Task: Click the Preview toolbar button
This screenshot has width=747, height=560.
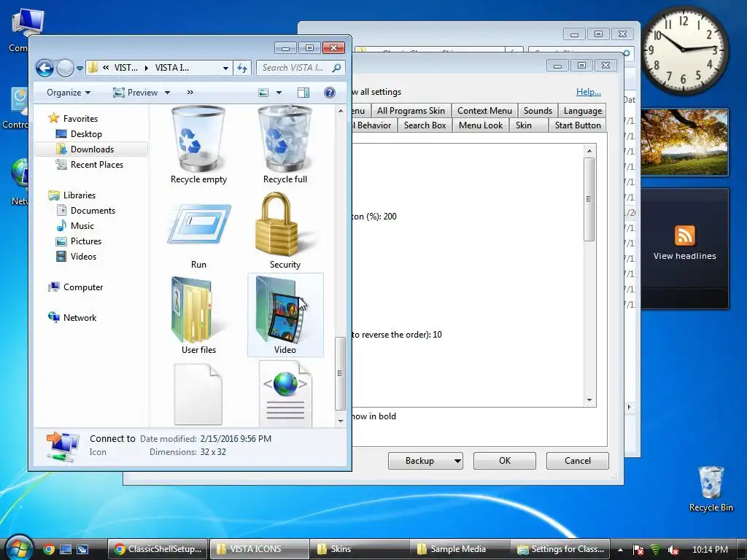Action: [135, 93]
